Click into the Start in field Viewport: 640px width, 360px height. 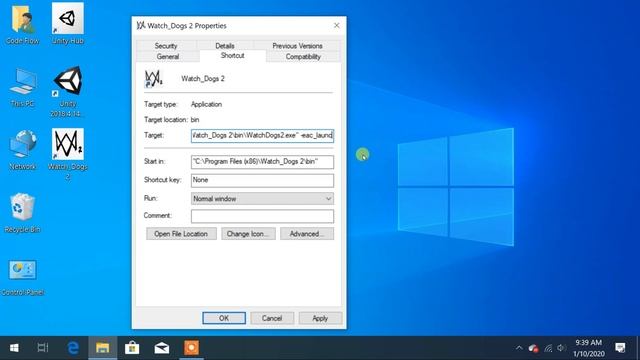(262, 162)
